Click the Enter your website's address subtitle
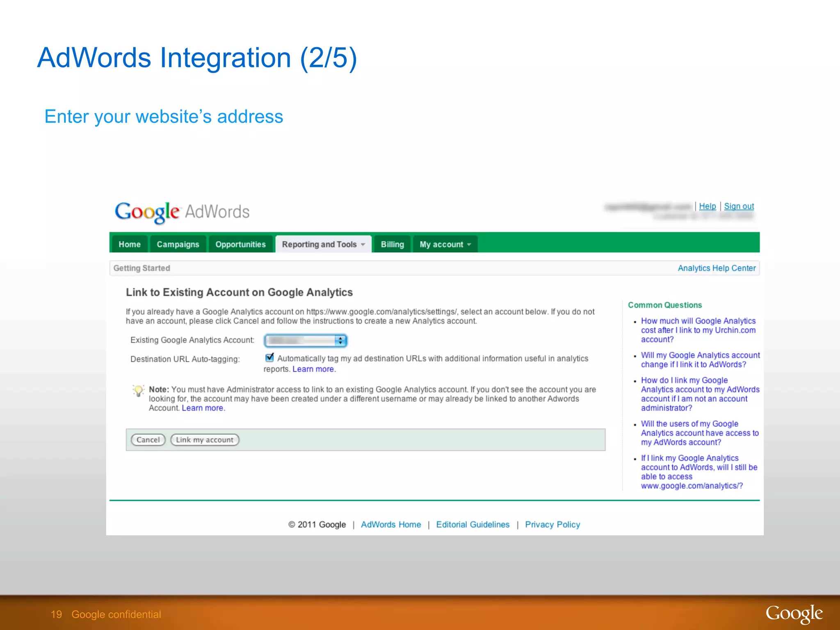 click(x=164, y=117)
